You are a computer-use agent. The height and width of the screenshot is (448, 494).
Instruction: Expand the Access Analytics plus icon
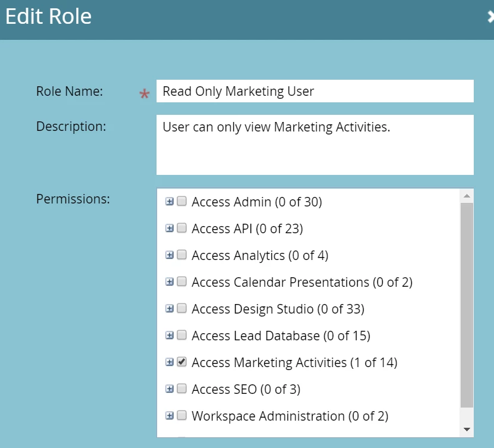click(170, 255)
